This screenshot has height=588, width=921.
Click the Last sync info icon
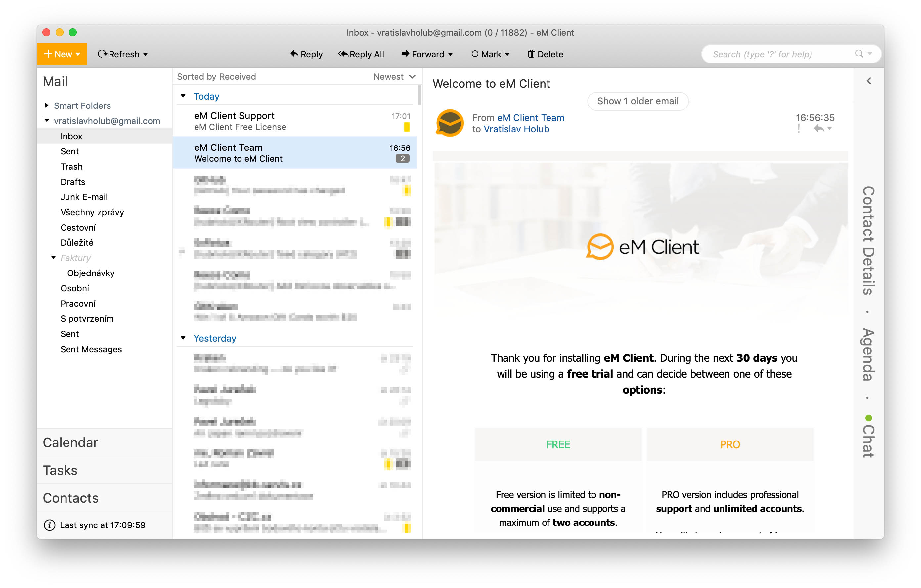(49, 525)
